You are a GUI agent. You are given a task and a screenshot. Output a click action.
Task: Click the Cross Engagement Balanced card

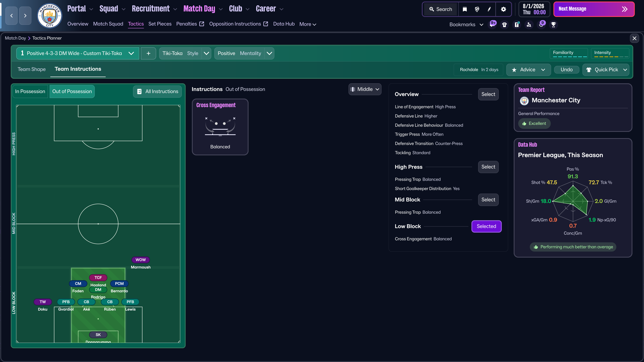pyautogui.click(x=220, y=127)
